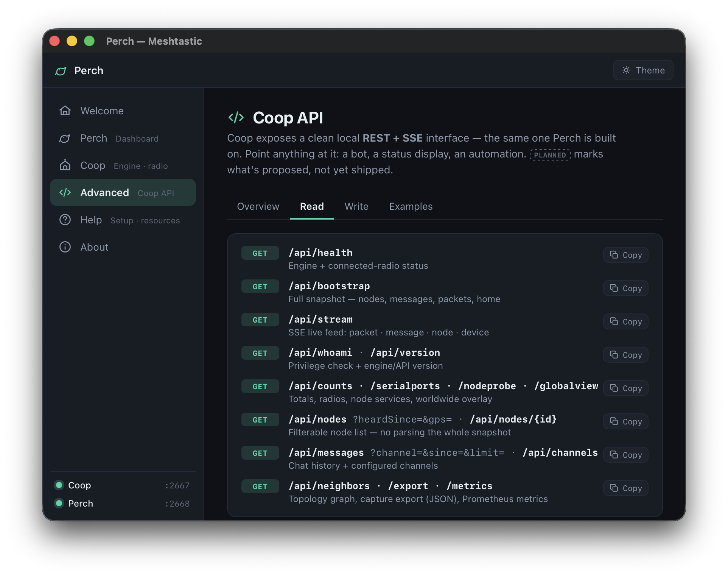This screenshot has width=728, height=577.
Task: Click the /api/whoami endpoint text
Action: [x=320, y=352]
